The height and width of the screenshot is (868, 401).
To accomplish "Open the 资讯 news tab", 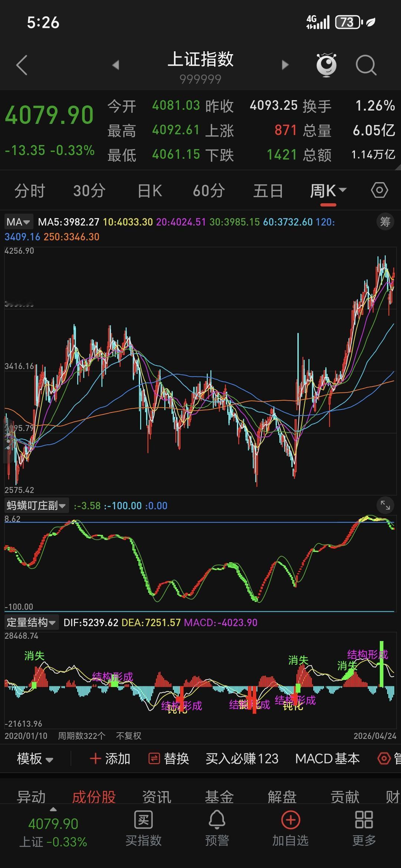I will 157,797.
